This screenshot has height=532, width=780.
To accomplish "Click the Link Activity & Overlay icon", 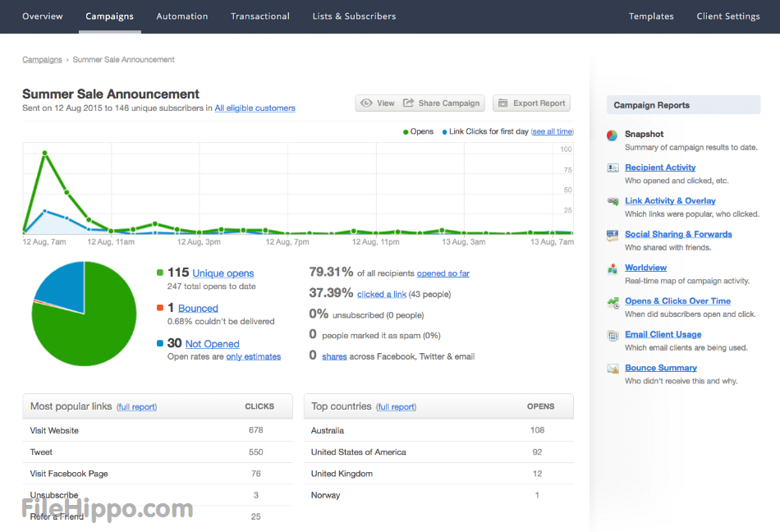I will pos(613,201).
